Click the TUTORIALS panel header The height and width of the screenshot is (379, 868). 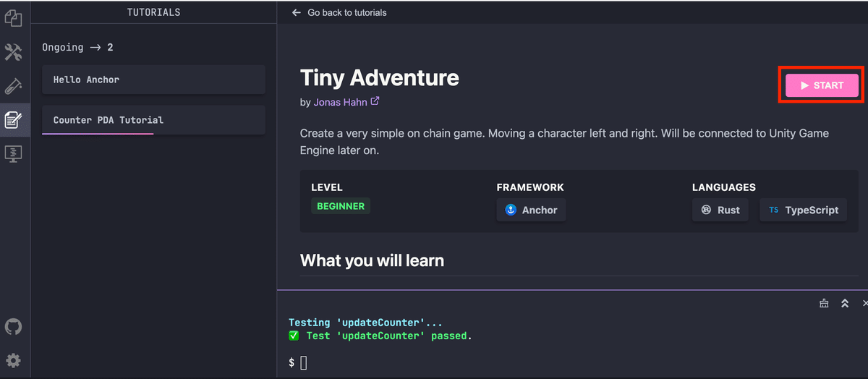[x=153, y=12]
